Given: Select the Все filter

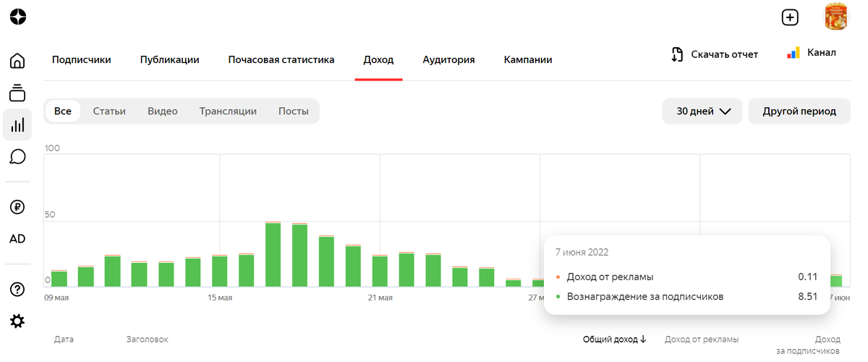Looking at the screenshot, I should 63,111.
